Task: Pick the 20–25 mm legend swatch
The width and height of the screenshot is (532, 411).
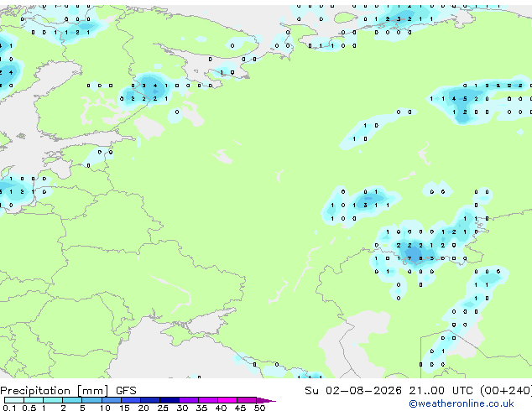Action: (149, 400)
